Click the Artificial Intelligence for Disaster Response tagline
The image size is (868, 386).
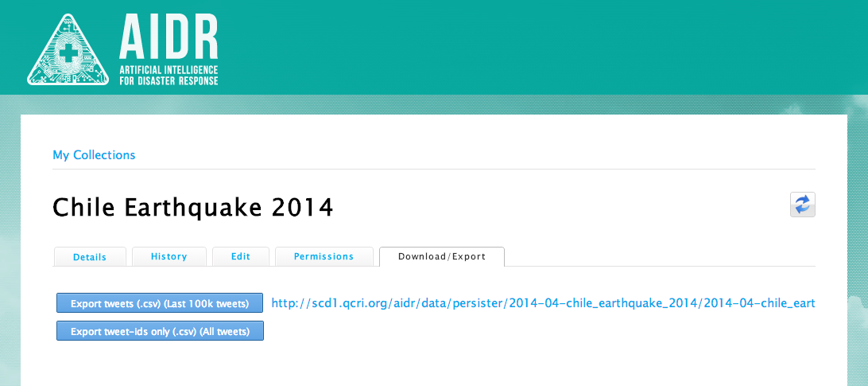168,76
